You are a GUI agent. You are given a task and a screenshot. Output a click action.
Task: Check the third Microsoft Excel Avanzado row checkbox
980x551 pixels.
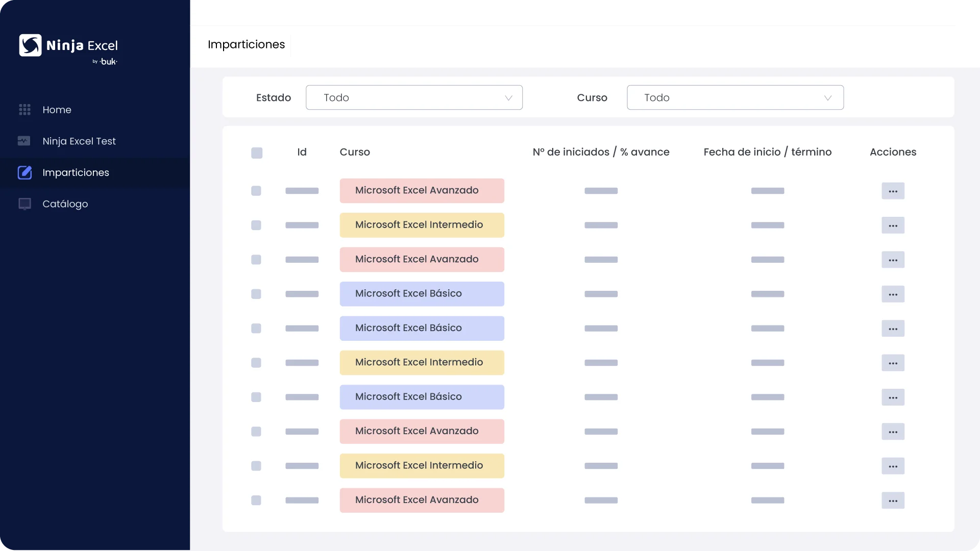(256, 432)
